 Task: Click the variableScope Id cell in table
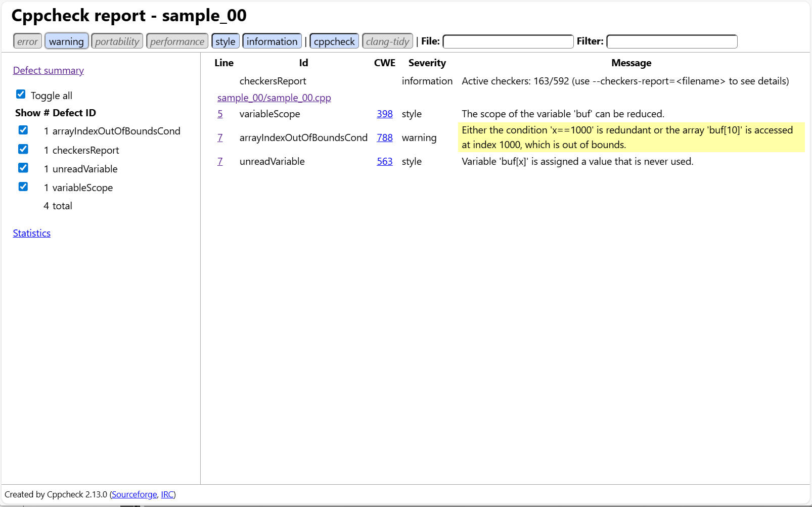[x=270, y=114]
